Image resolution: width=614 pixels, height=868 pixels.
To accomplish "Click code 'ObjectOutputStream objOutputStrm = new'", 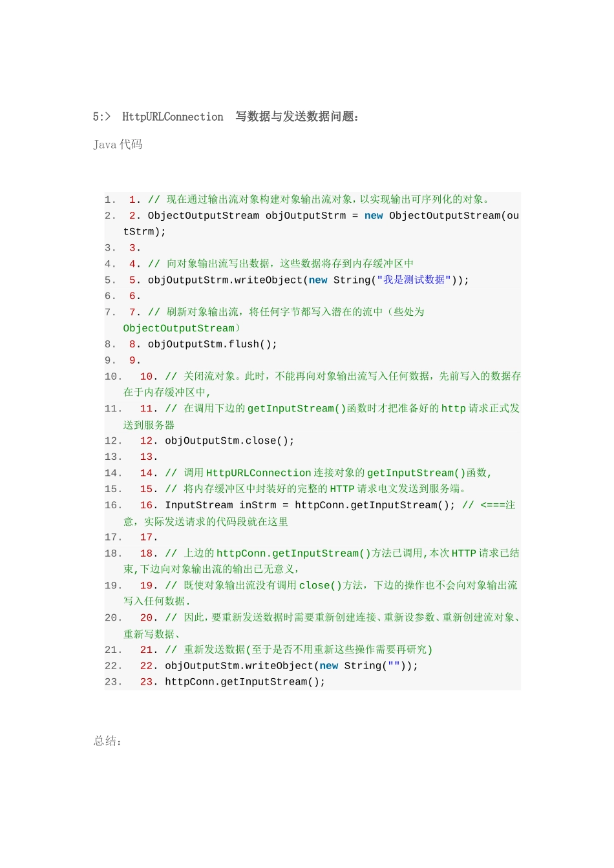I will (266, 216).
